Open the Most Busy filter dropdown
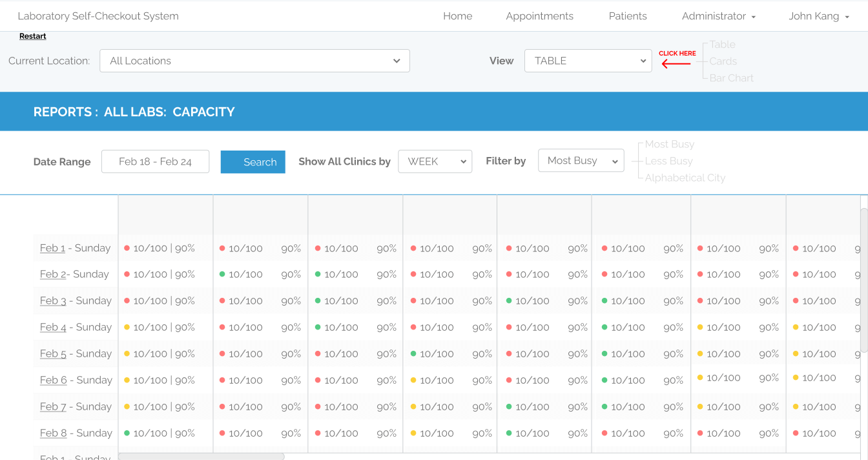868x460 pixels. point(581,161)
